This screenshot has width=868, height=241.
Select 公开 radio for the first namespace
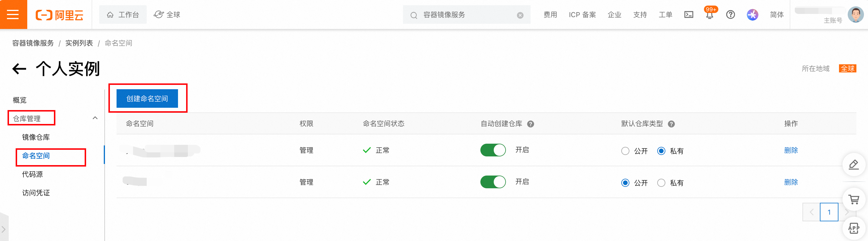pos(625,151)
